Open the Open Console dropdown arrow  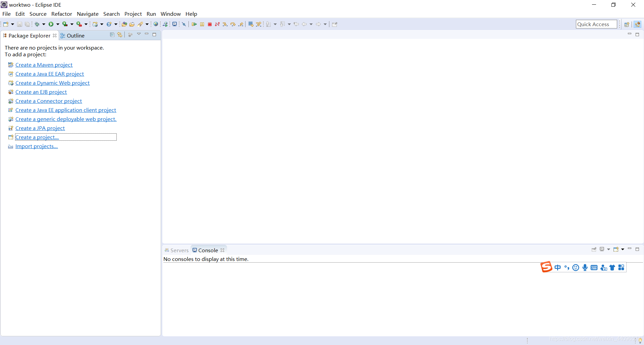[x=623, y=249]
